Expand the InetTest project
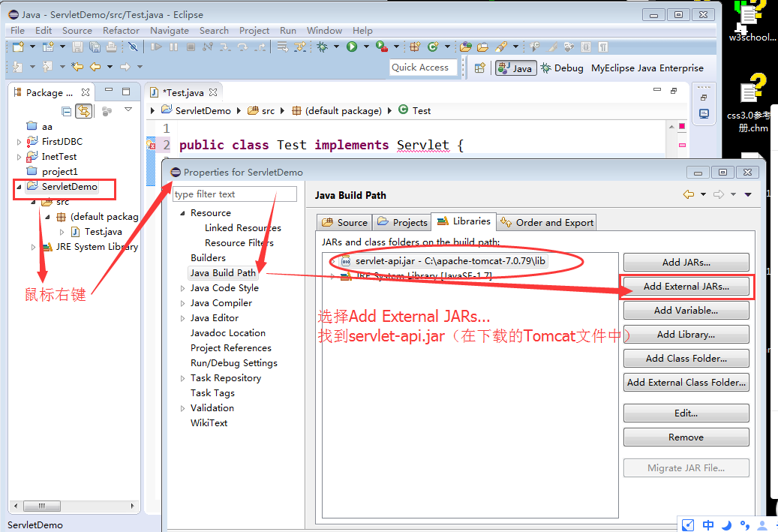This screenshot has width=778, height=532. [x=19, y=157]
